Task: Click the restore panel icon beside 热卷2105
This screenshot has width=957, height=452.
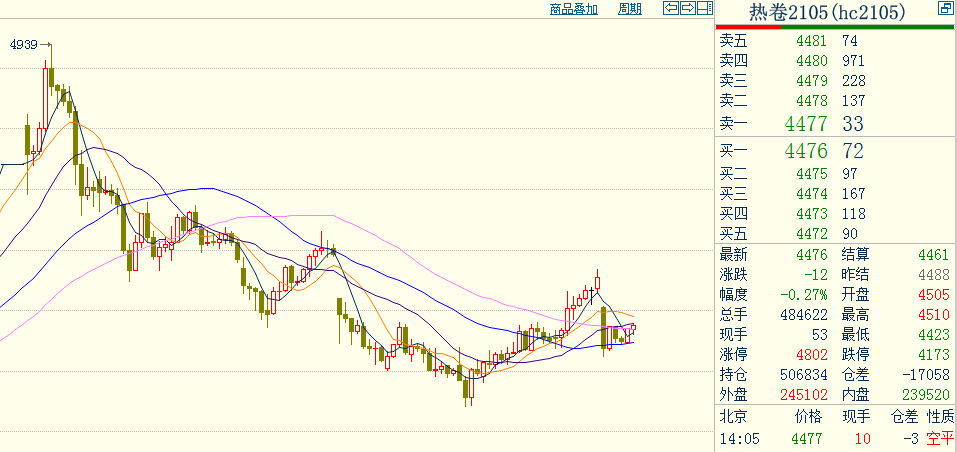Action: 942,9
